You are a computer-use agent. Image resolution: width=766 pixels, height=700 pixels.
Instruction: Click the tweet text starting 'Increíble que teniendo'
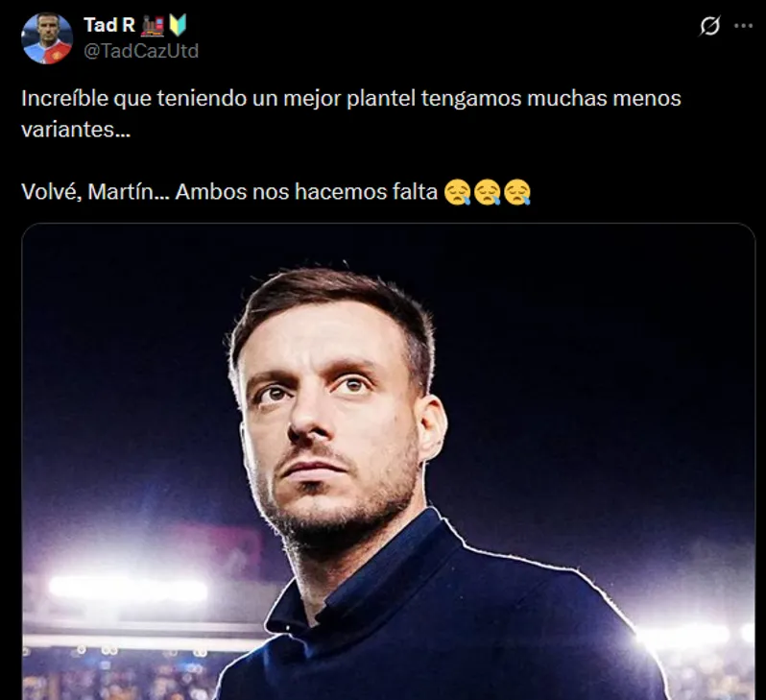[x=350, y=99]
